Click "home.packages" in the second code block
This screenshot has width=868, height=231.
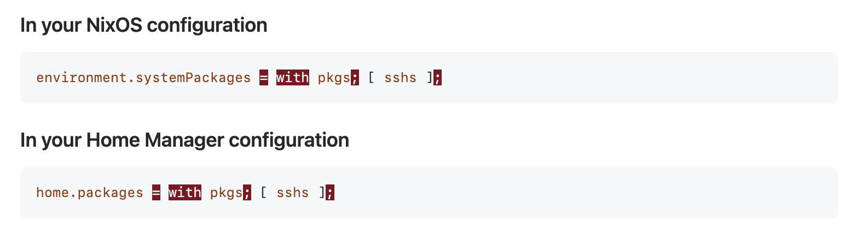90,193
